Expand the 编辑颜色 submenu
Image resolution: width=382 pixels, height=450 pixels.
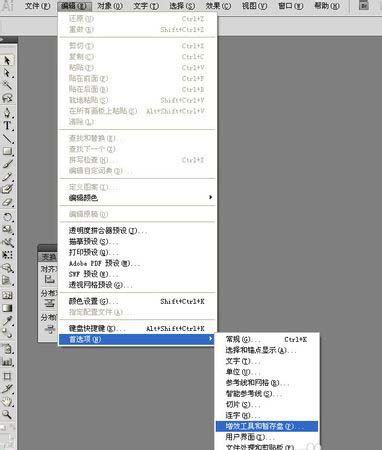click(x=137, y=198)
